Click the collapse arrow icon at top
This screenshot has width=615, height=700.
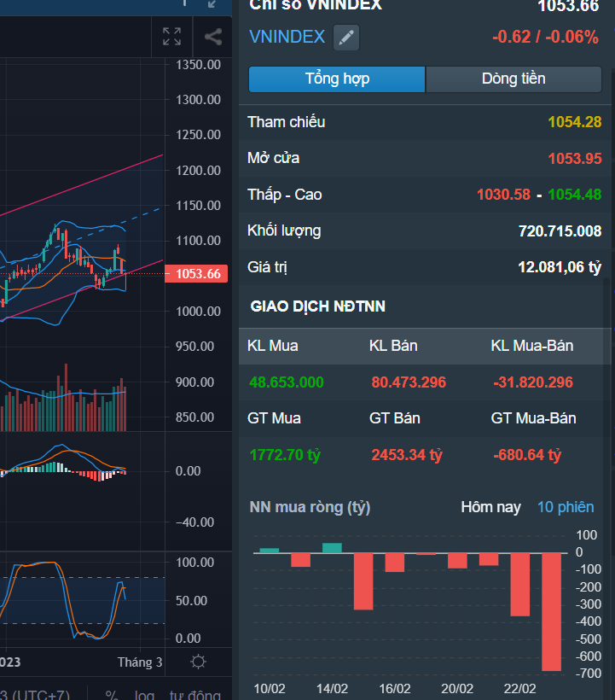[x=212, y=4]
